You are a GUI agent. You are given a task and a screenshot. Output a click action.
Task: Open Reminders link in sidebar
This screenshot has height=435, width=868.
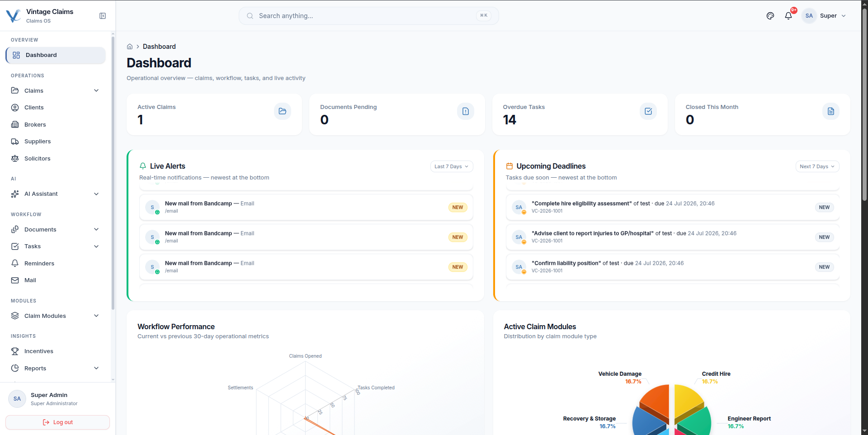click(56, 263)
